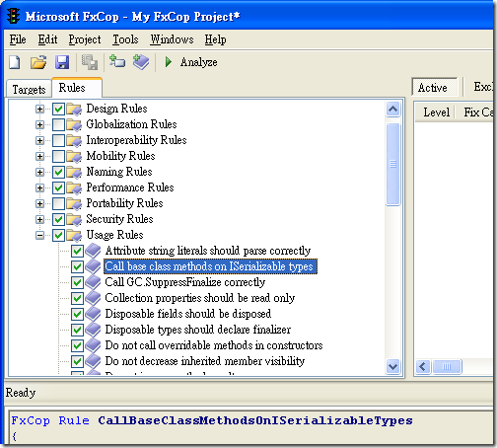
Task: Expand the Mobility Rules node
Action: tap(39, 156)
